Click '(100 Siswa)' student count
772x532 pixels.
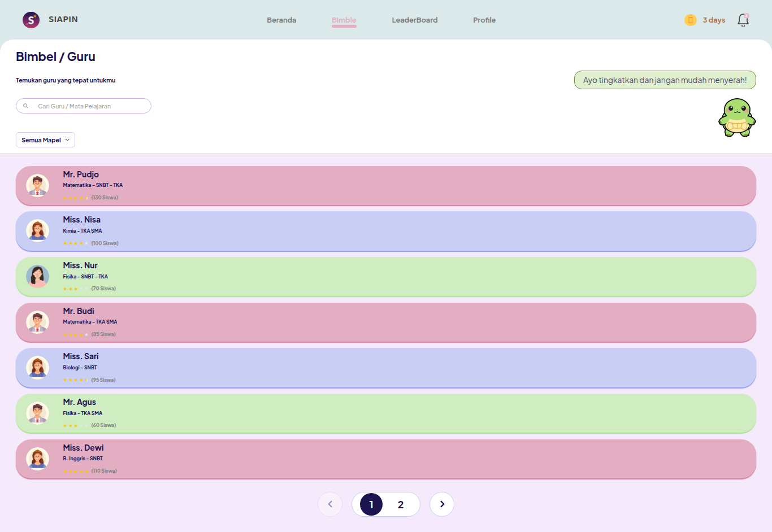tap(105, 243)
